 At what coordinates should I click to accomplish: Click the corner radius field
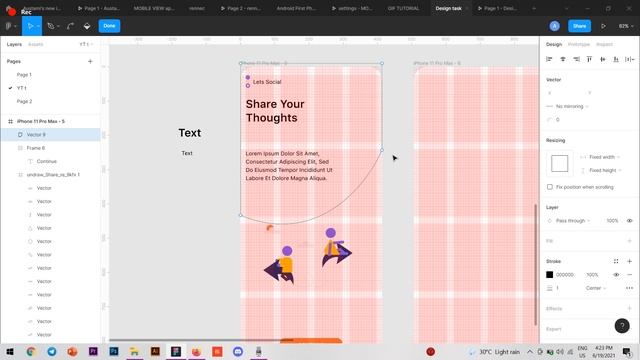(558, 120)
